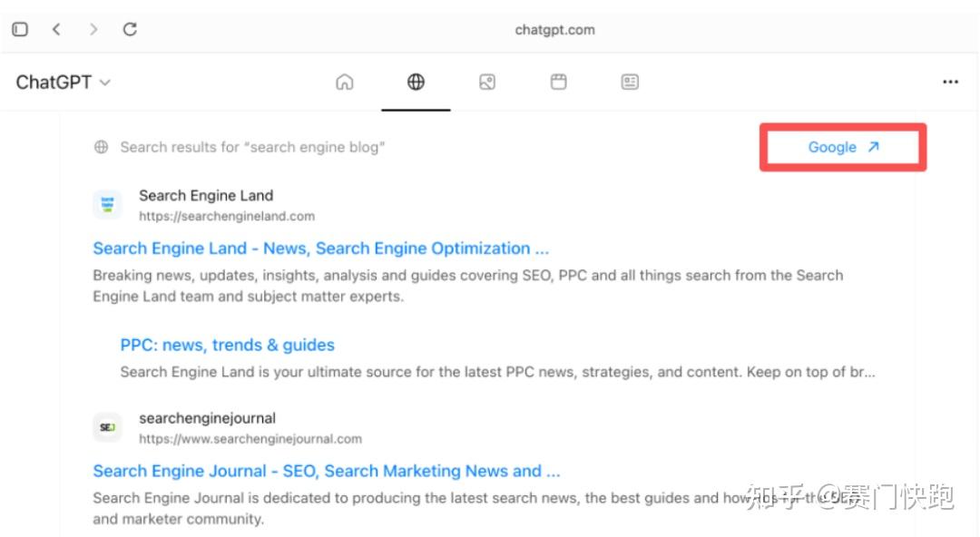
Task: Open the highlighted Google link
Action: tap(830, 146)
